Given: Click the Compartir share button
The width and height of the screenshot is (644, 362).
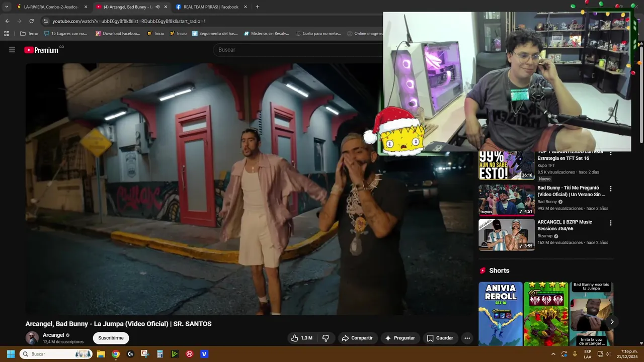Looking at the screenshot, I should [357, 338].
